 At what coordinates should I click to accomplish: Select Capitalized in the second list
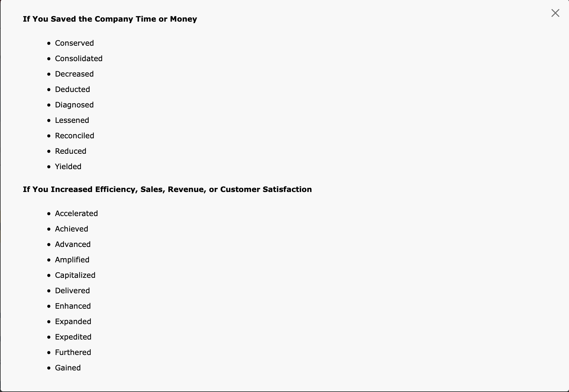tap(75, 275)
